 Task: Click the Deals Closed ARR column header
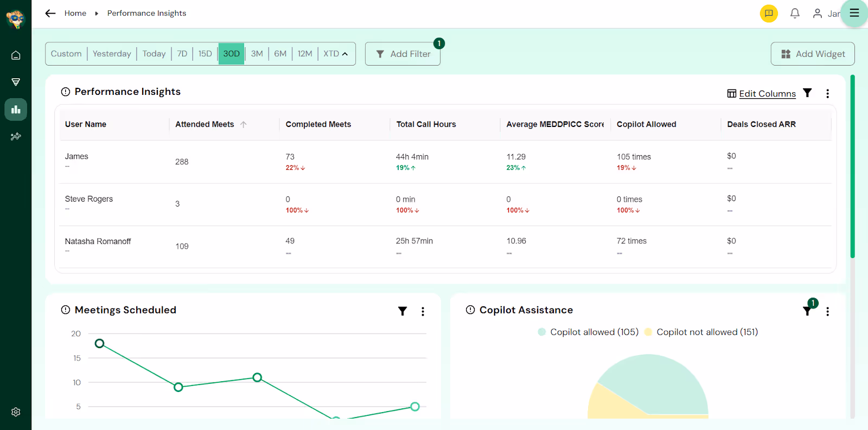762,124
